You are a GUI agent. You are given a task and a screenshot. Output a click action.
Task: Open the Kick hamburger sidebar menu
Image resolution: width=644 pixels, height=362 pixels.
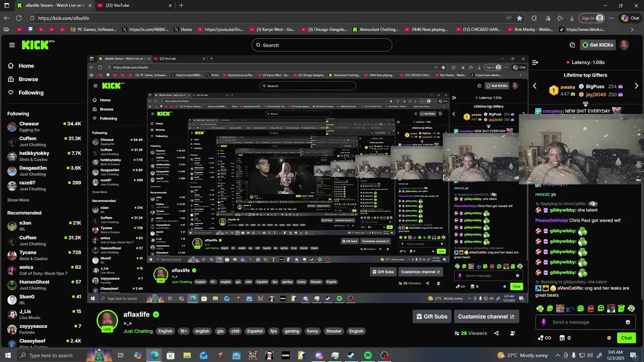pos(12,45)
